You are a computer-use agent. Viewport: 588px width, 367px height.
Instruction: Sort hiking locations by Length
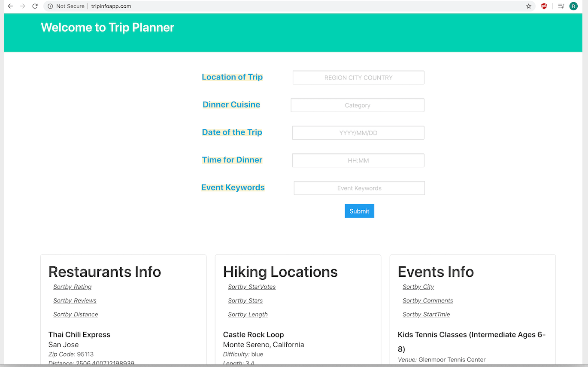248,314
